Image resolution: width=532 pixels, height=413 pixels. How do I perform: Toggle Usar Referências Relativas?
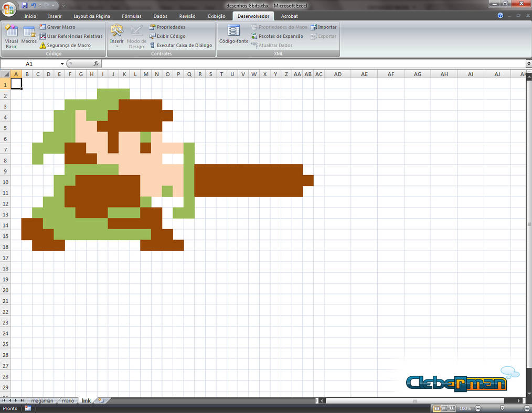71,36
